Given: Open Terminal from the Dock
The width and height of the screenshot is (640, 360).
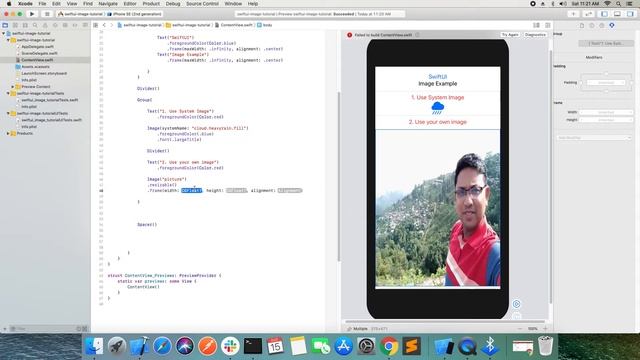Looking at the screenshot, I should click(x=253, y=346).
